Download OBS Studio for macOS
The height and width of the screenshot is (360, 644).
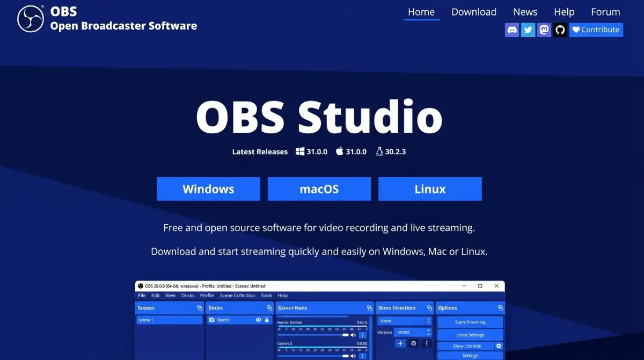point(319,189)
